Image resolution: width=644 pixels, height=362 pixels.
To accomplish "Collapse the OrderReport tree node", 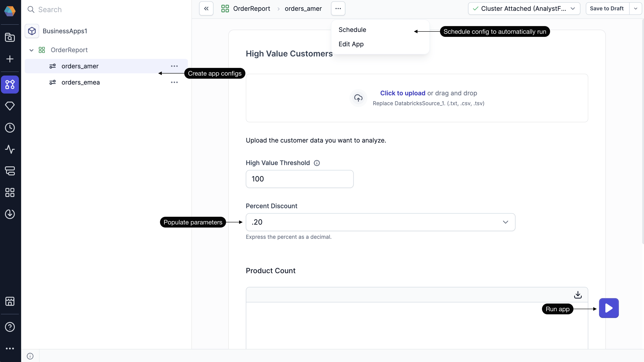I will point(31,50).
